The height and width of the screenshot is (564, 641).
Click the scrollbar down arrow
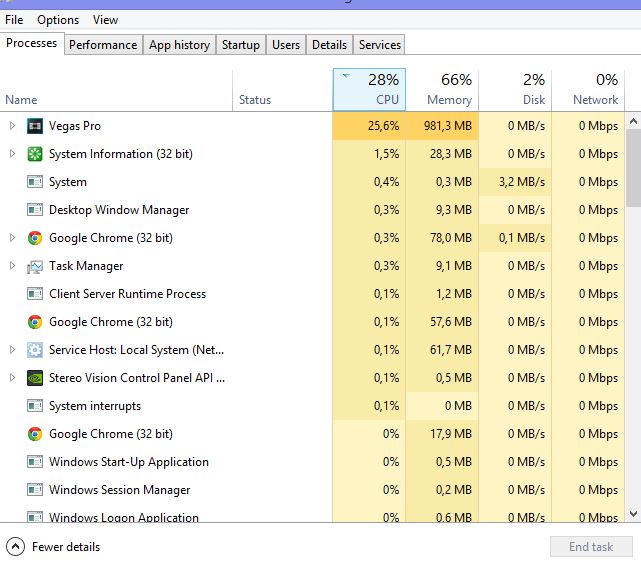click(633, 514)
